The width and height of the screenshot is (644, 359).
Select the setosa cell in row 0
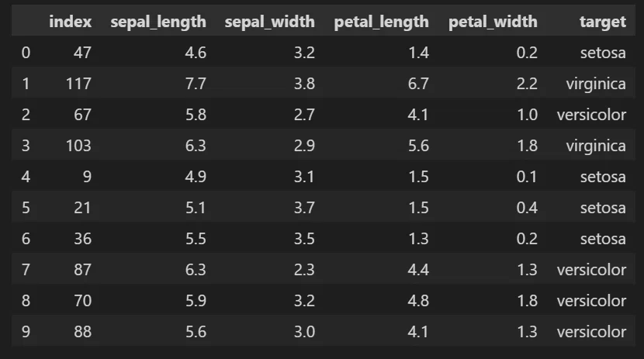click(603, 53)
